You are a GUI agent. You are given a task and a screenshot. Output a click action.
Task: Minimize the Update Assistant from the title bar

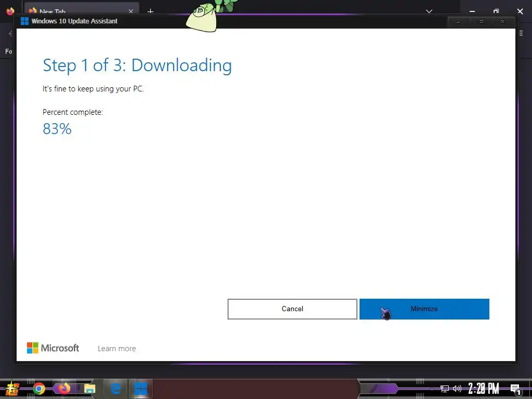pyautogui.click(x=458, y=22)
